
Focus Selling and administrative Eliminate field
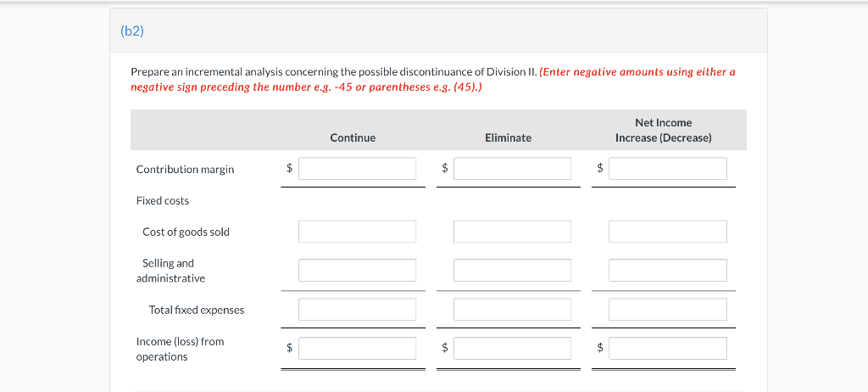512,270
